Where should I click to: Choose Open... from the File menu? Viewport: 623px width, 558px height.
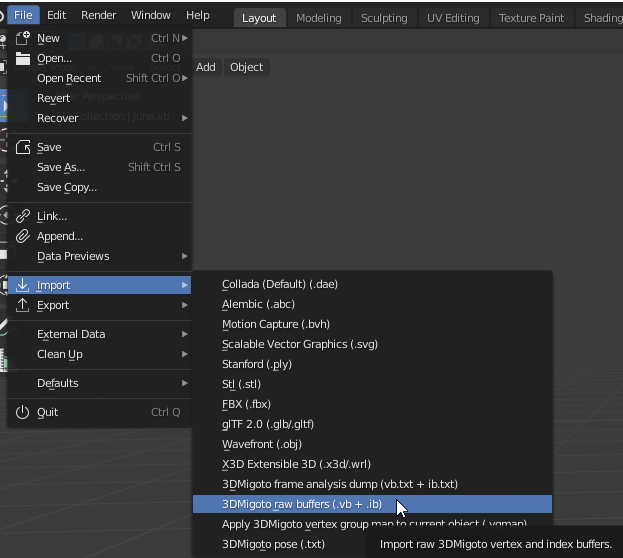coord(99,58)
